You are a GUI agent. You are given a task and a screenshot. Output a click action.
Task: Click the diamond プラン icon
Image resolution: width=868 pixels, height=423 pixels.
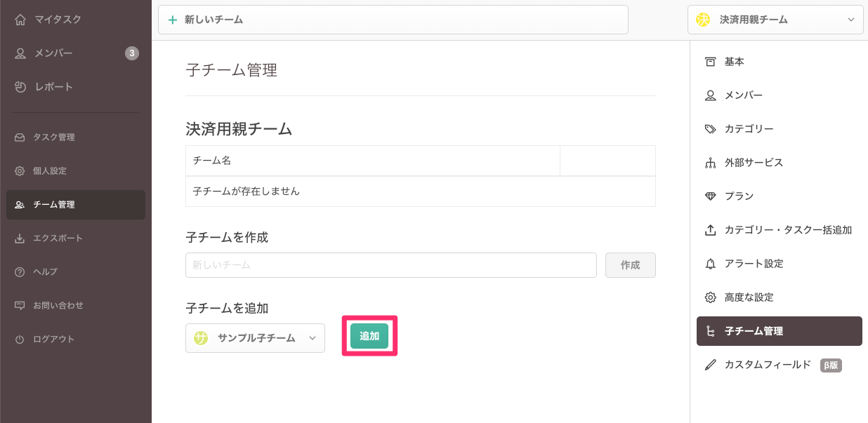coord(710,196)
